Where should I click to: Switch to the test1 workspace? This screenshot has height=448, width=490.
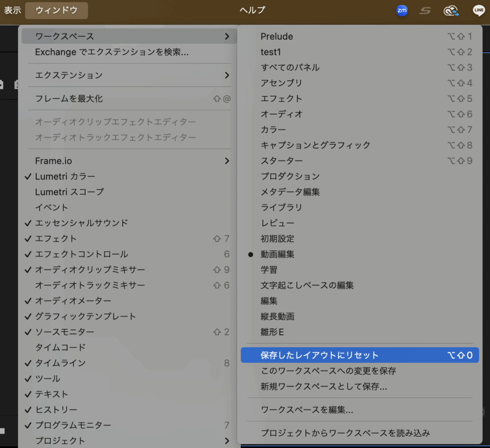[x=360, y=52]
